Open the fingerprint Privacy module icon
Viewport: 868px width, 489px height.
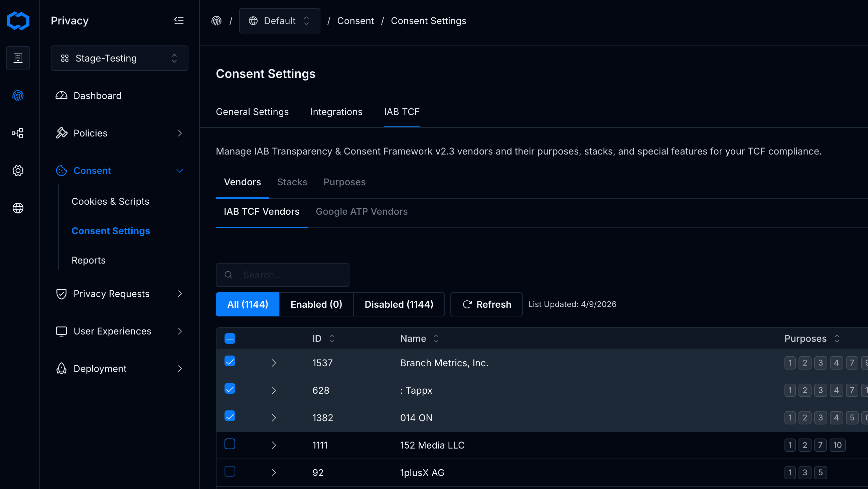(18, 96)
